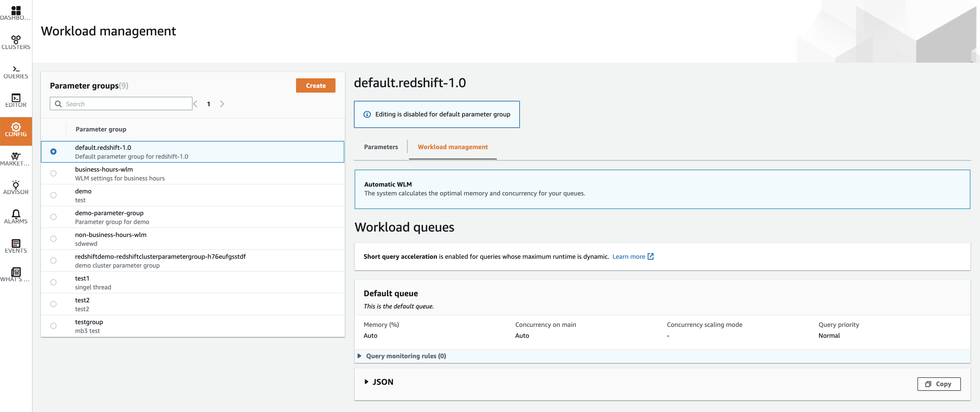Click the demo-parameter-group name text
Image resolution: width=980 pixels, height=412 pixels.
click(109, 212)
